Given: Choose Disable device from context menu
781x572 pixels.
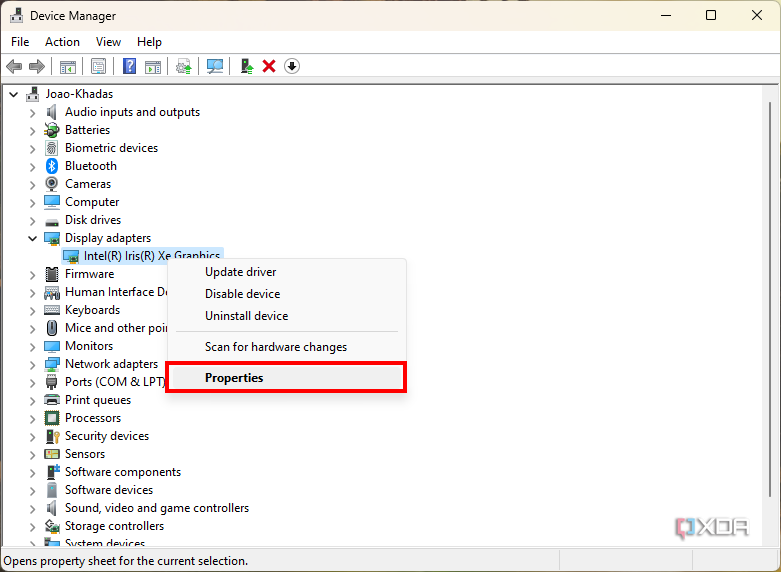Looking at the screenshot, I should coord(286,294).
